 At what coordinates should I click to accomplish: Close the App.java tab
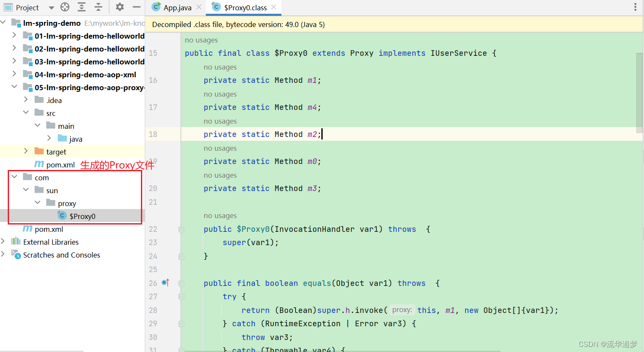click(x=199, y=7)
